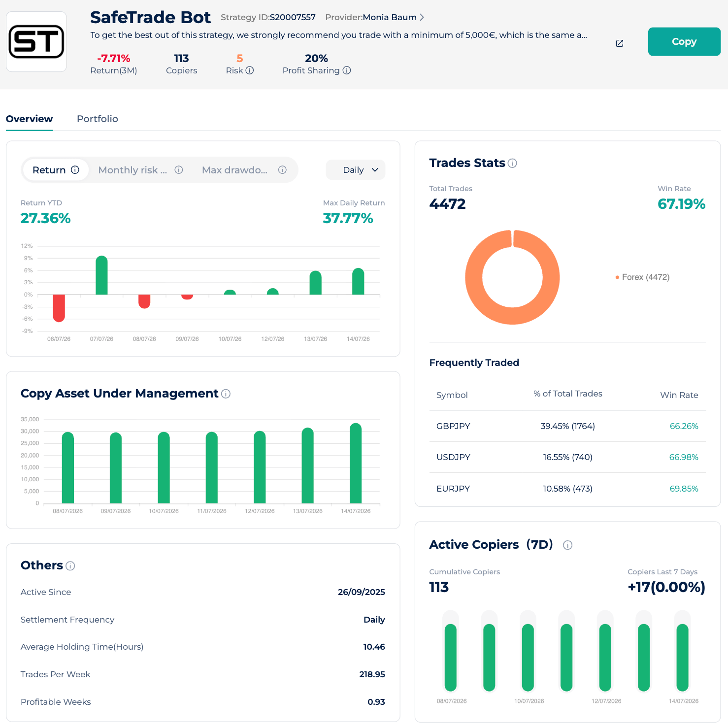Open the Daily period dropdown
The width and height of the screenshot is (728, 728).
356,170
